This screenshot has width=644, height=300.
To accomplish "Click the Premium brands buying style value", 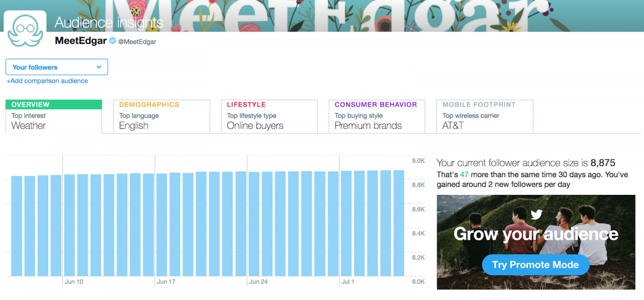I will pyautogui.click(x=368, y=126).
